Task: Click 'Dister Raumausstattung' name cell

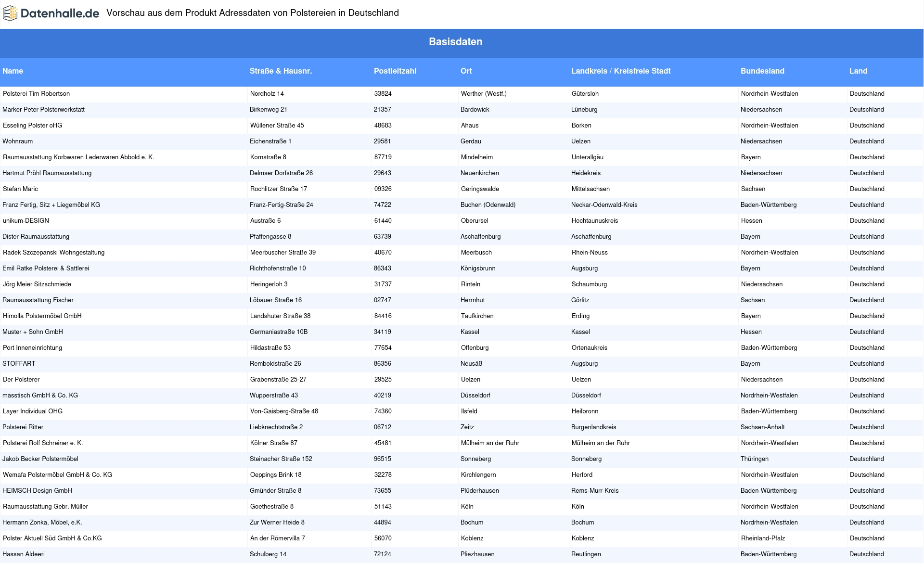Action: (x=36, y=237)
